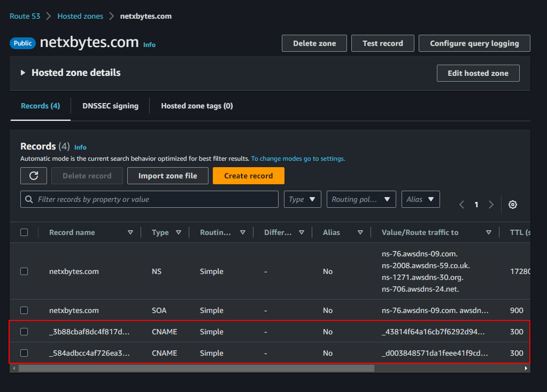
Task: Go to previous page arrow
Action: coord(462,205)
